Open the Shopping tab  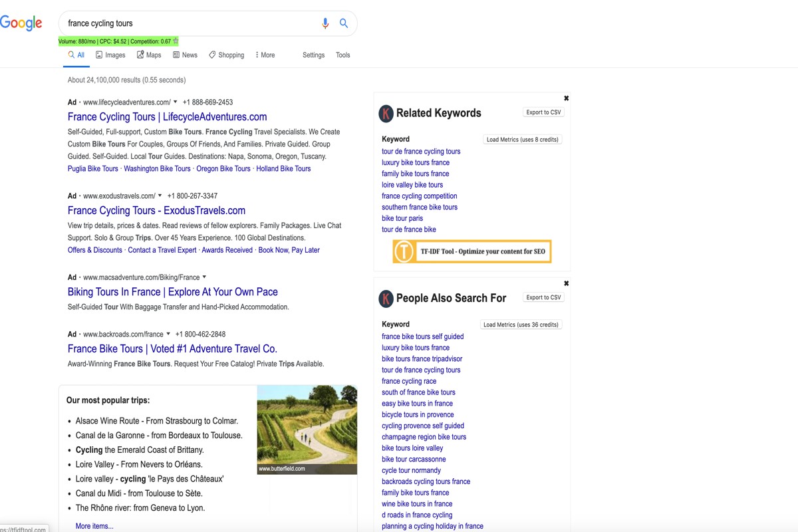tap(226, 55)
